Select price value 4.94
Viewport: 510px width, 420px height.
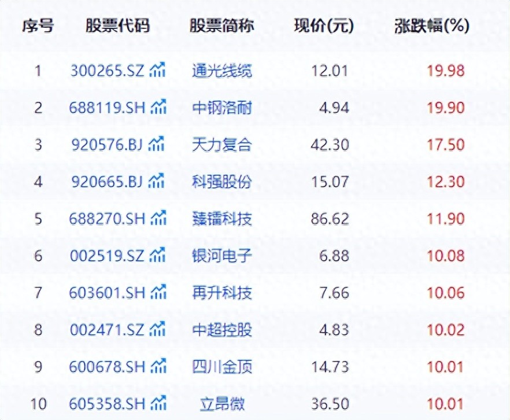pyautogui.click(x=334, y=108)
